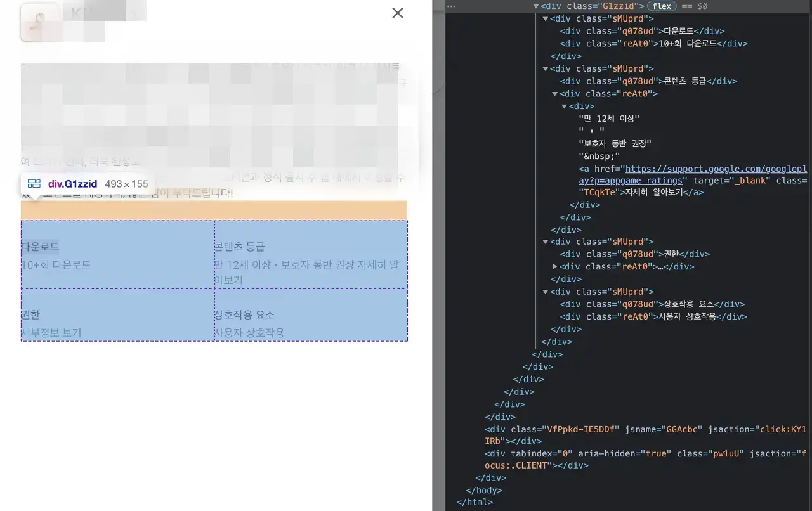
Task: Open the DevTools overflow menu with three dots
Action: point(451,6)
